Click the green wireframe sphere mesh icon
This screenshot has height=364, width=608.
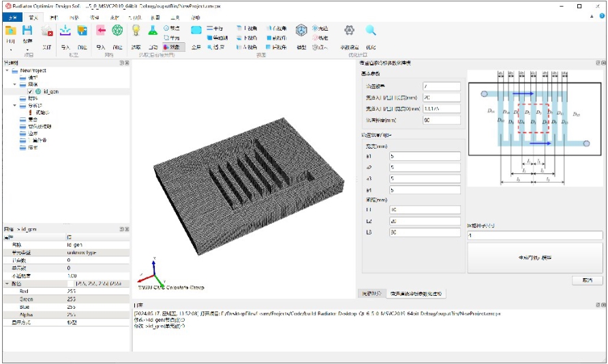click(117, 30)
